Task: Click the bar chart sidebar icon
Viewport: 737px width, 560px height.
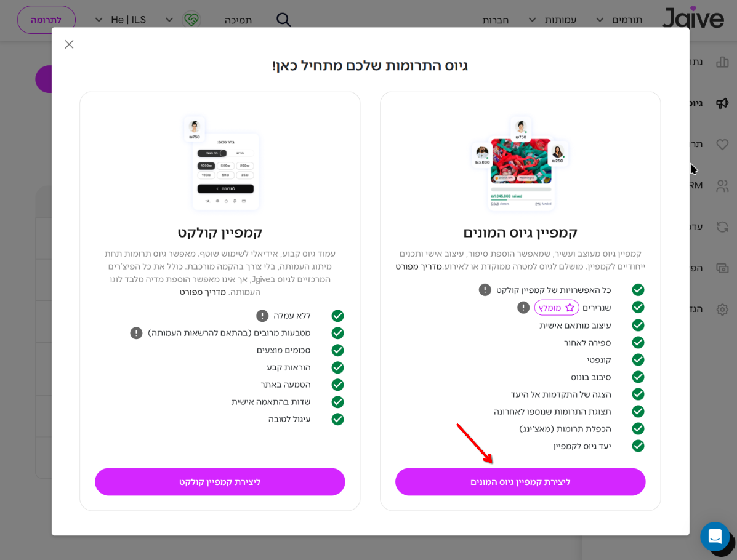Action: [x=722, y=62]
